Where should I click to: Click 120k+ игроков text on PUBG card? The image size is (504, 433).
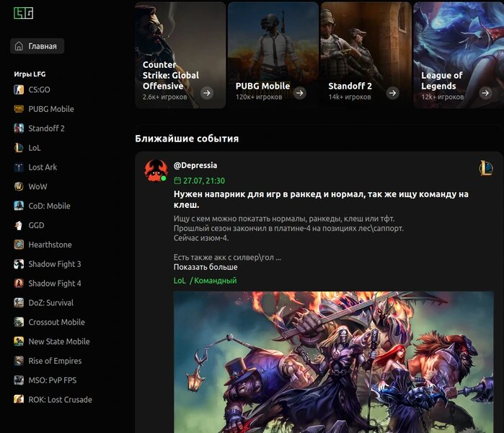pyautogui.click(x=259, y=97)
